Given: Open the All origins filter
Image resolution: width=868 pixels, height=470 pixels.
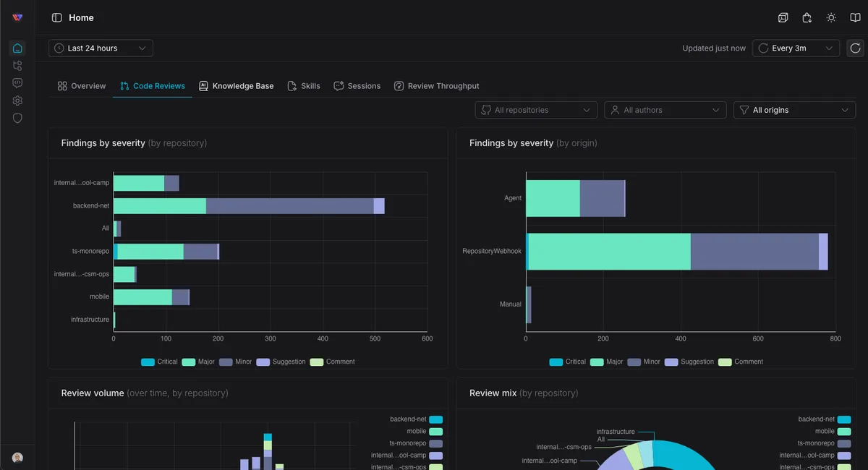Looking at the screenshot, I should pos(794,110).
